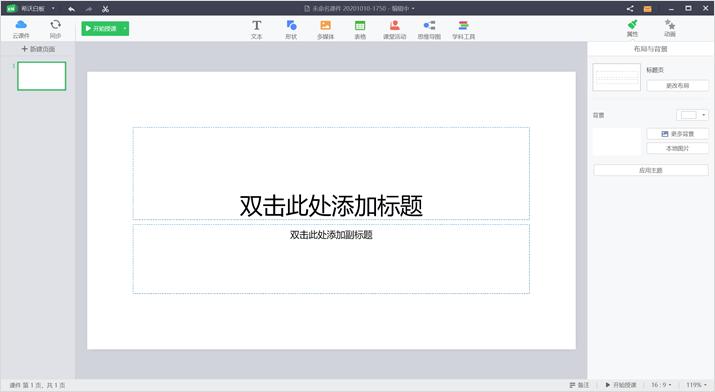Click the redo arrow in title bar

tap(88, 9)
